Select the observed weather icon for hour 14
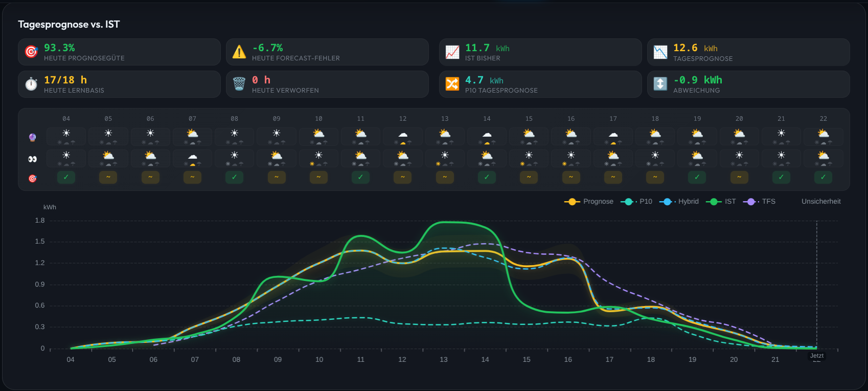The height and width of the screenshot is (391, 868). click(x=487, y=155)
